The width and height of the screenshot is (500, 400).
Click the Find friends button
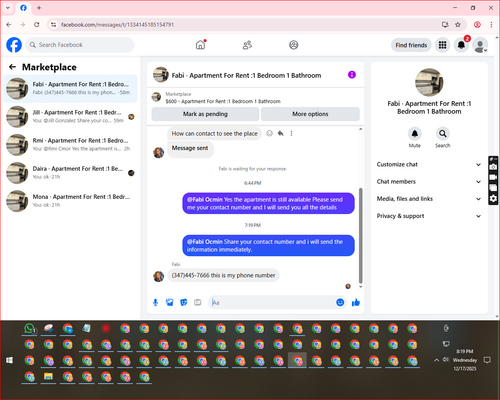coord(411,45)
